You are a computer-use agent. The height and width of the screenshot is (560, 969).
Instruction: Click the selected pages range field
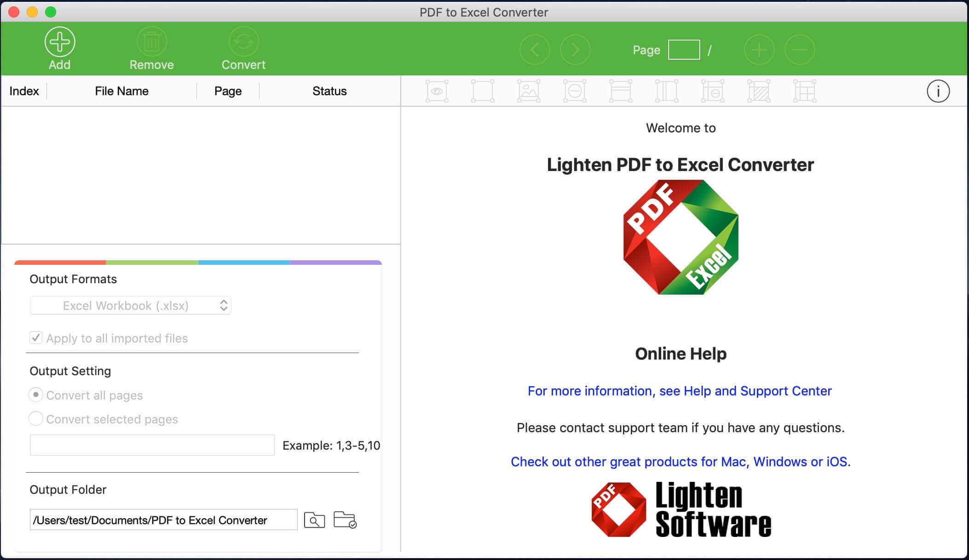tap(152, 445)
